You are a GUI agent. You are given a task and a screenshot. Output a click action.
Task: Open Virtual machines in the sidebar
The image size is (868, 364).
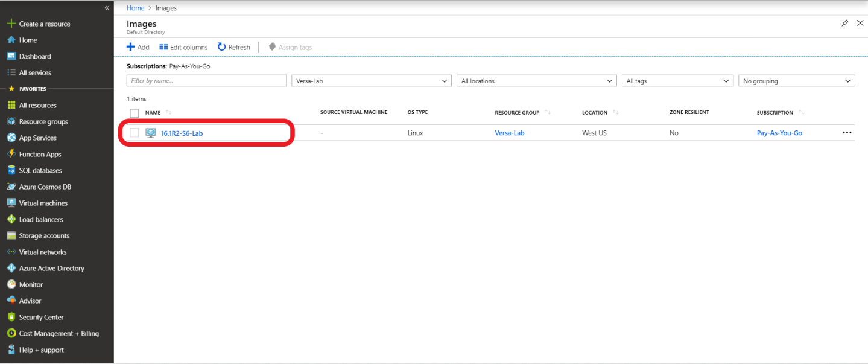(43, 203)
